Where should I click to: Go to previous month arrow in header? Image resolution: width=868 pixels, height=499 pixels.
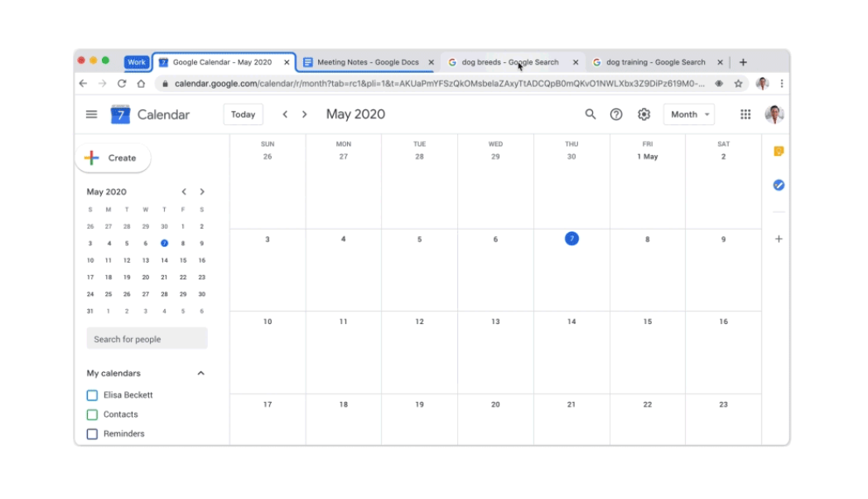pyautogui.click(x=285, y=114)
